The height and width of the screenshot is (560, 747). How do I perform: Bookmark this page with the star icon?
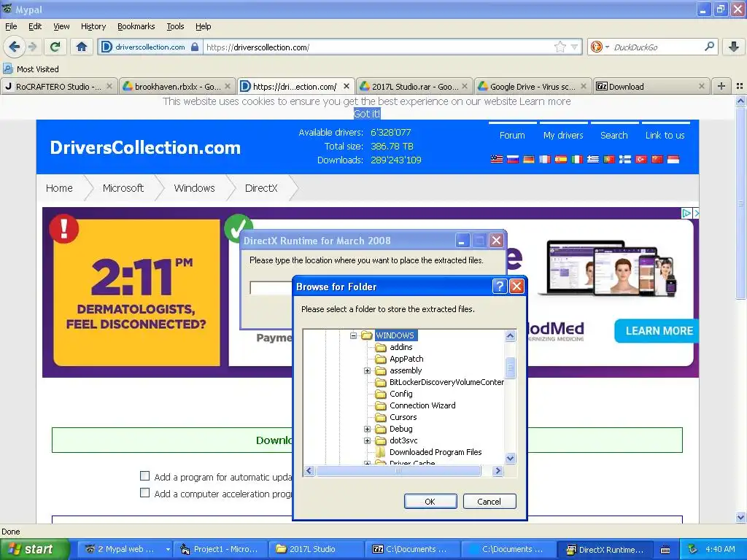coord(560,47)
